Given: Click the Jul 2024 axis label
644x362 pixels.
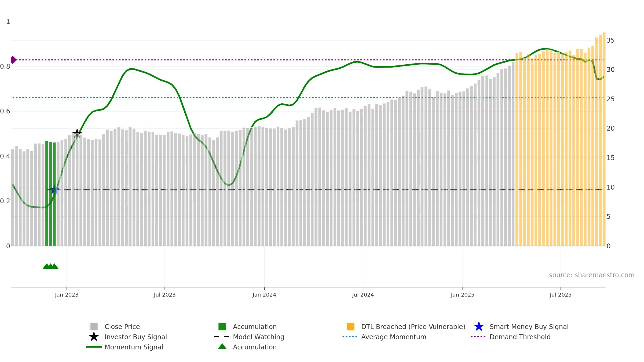Looking at the screenshot, I should [363, 295].
